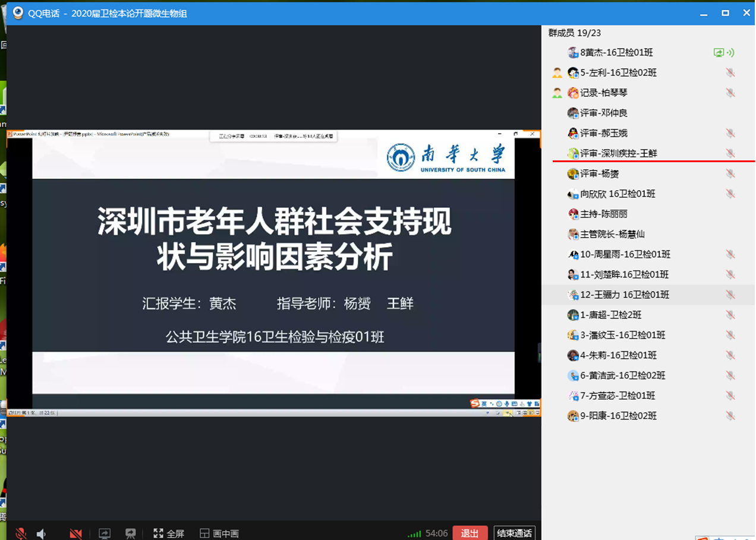This screenshot has width=756, height=540.
Task: Select highlighted member 12-王骊力
Action: [x=625, y=295]
